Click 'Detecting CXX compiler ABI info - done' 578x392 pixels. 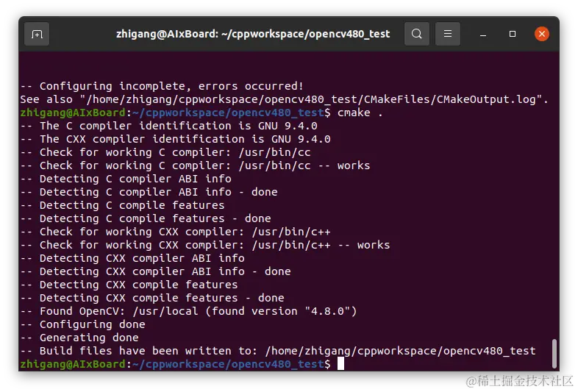click(x=156, y=272)
